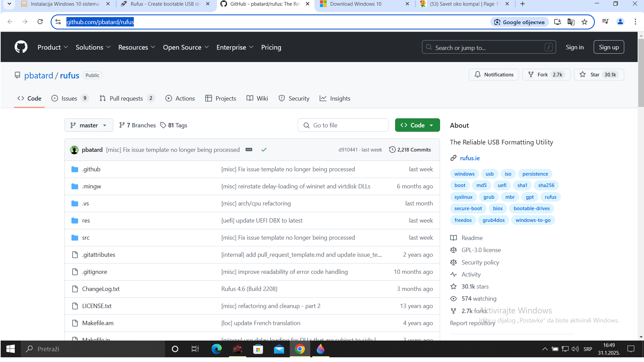
Task: Open Windows Start menu
Action: click(10, 349)
